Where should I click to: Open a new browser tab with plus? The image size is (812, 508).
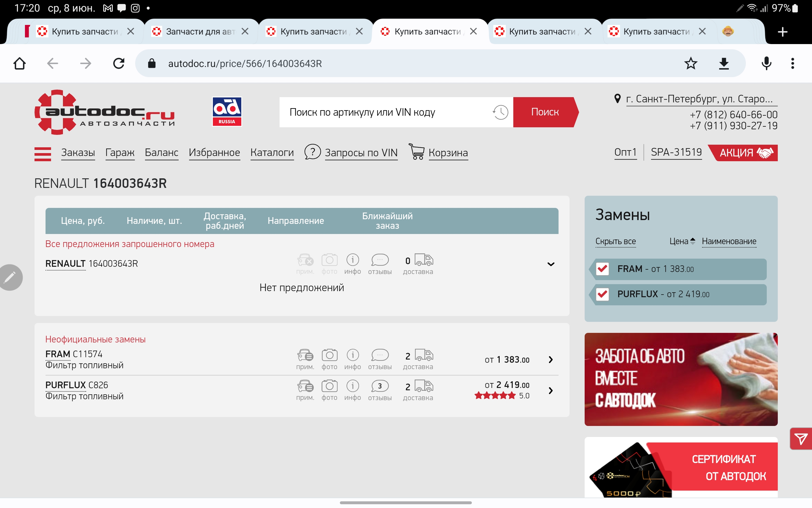point(782,32)
